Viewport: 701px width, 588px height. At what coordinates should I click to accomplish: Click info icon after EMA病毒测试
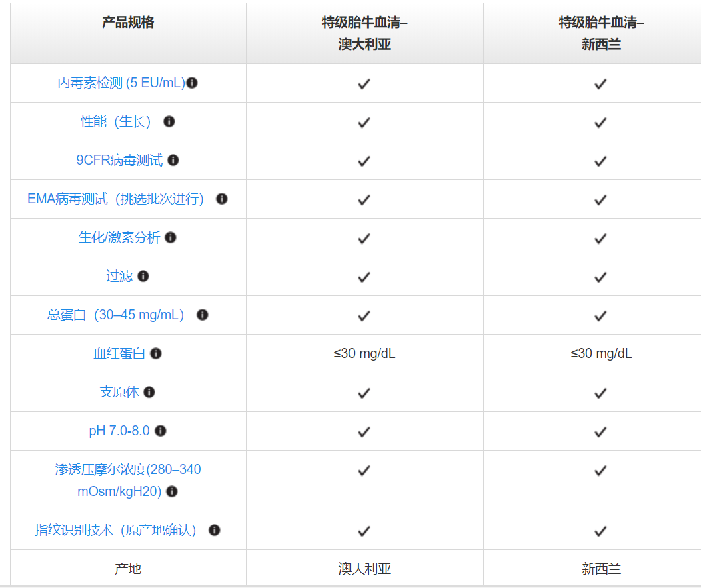pos(222,199)
